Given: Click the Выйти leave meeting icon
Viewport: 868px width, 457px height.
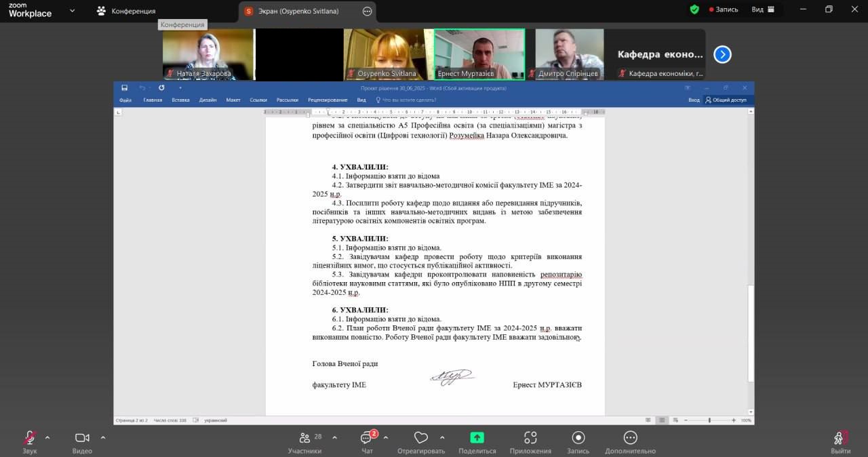Looking at the screenshot, I should pyautogui.click(x=840, y=438).
